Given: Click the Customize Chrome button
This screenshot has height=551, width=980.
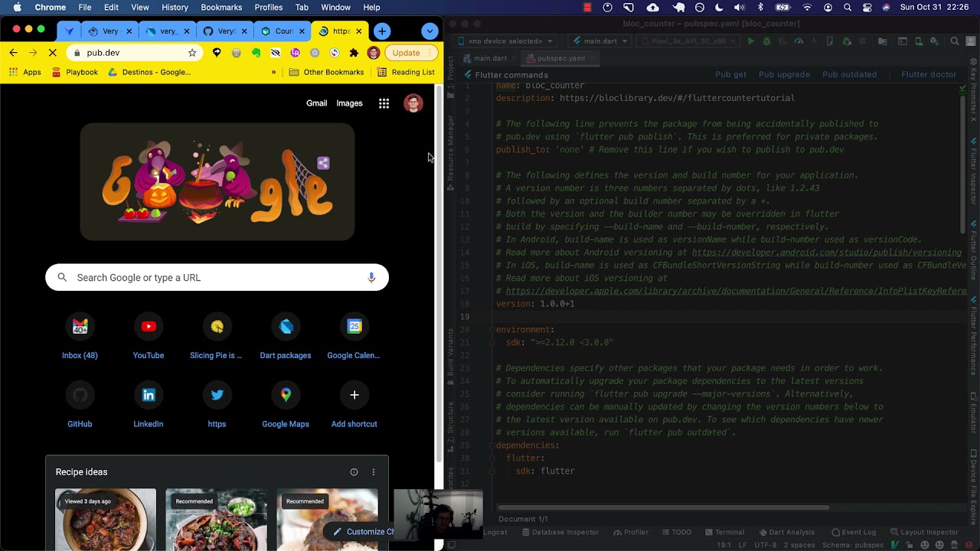Looking at the screenshot, I should (x=364, y=532).
